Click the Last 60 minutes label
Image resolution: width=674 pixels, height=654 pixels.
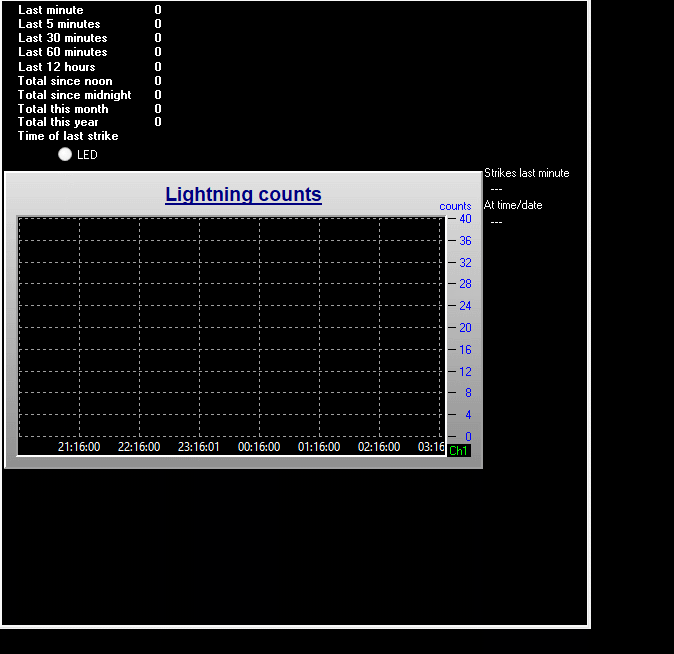tap(62, 52)
